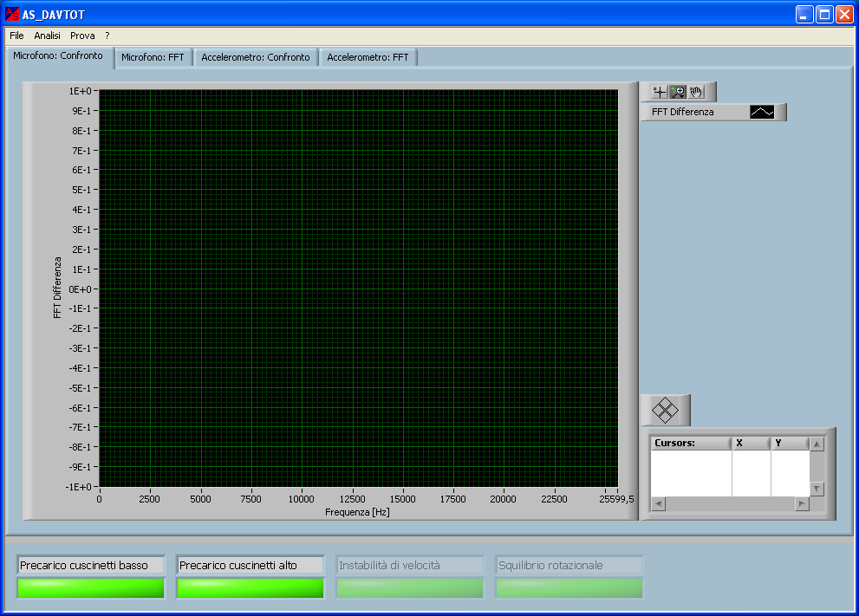Click the 7500 x-axis tick label

(251, 499)
